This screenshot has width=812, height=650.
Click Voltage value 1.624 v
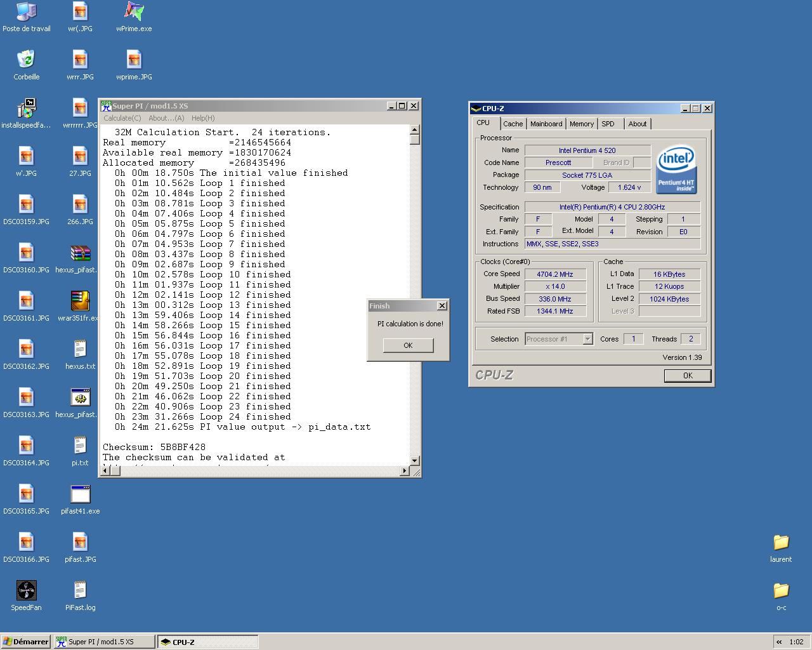(629, 187)
